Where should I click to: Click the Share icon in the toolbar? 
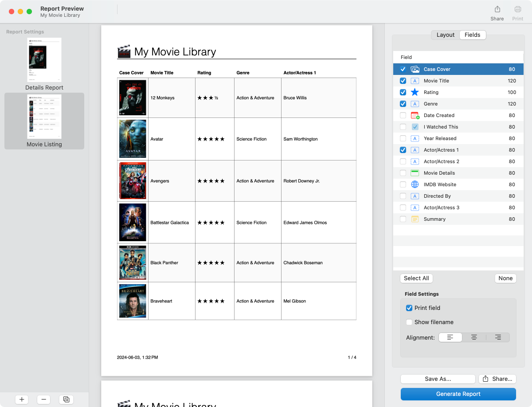click(497, 10)
